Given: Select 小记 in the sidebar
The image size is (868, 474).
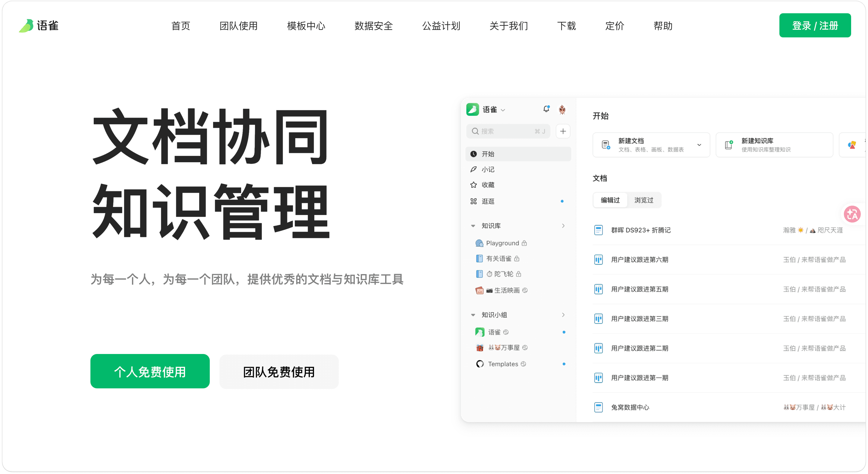Looking at the screenshot, I should pyautogui.click(x=518, y=169).
